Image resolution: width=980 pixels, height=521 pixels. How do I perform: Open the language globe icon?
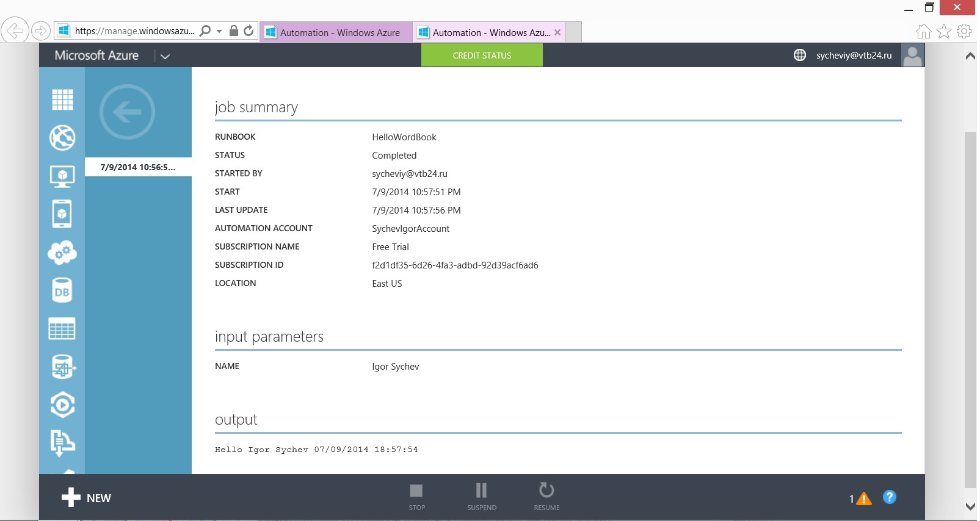800,55
